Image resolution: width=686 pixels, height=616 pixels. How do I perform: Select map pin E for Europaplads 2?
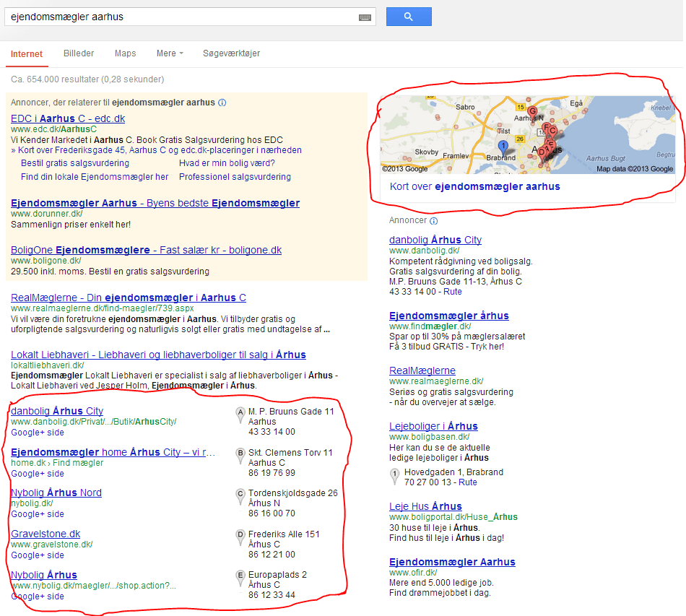(x=240, y=578)
